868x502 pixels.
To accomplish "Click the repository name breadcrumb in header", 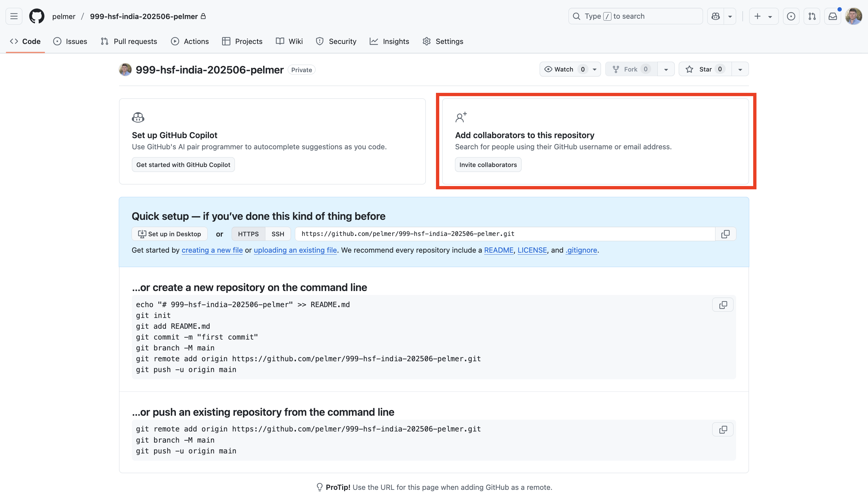I will (144, 16).
